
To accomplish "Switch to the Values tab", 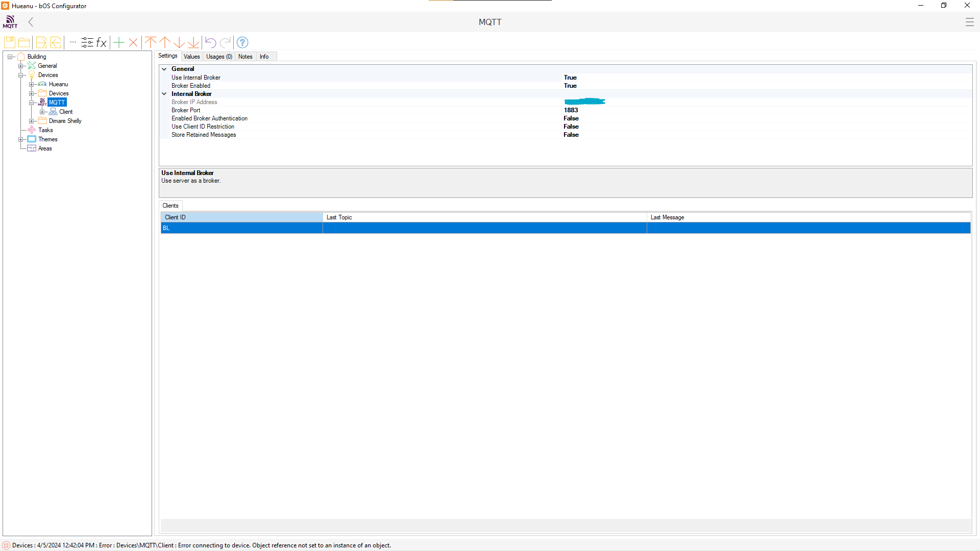I will pos(191,57).
